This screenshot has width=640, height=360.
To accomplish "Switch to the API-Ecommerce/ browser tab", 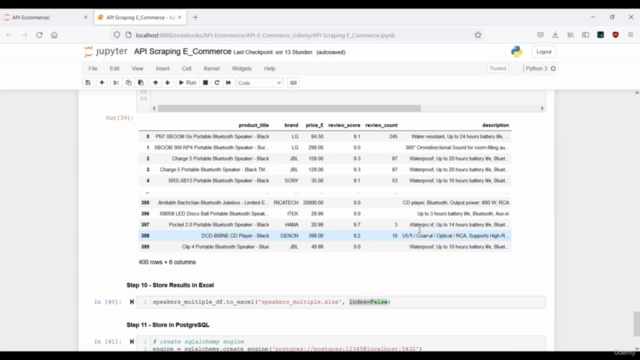I will click(45, 18).
